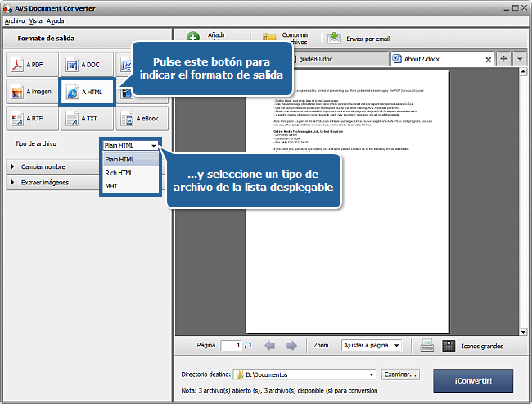The height and width of the screenshot is (404, 532).
Task: Switch to the guide80.doc tab
Action: tap(340, 59)
